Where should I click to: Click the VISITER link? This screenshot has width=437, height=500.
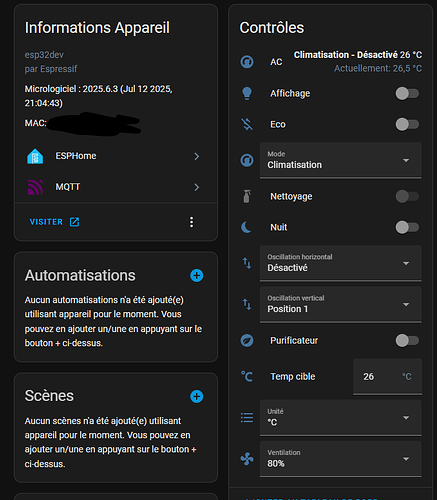[x=54, y=222]
